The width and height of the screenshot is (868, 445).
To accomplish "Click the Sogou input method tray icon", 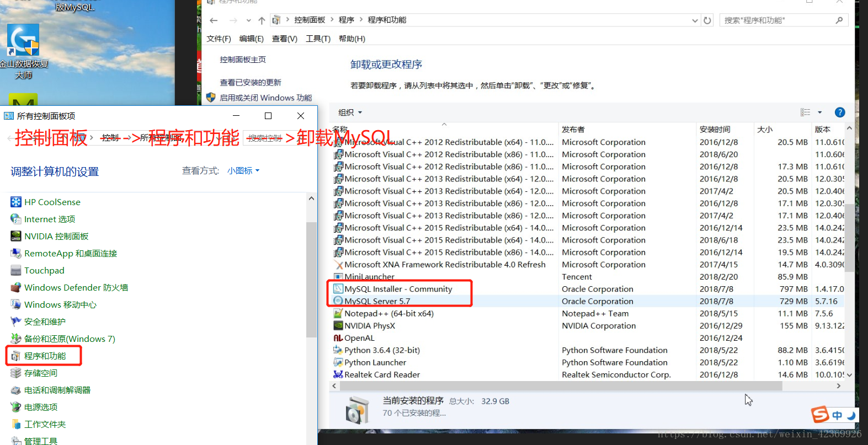I will pyautogui.click(x=820, y=414).
